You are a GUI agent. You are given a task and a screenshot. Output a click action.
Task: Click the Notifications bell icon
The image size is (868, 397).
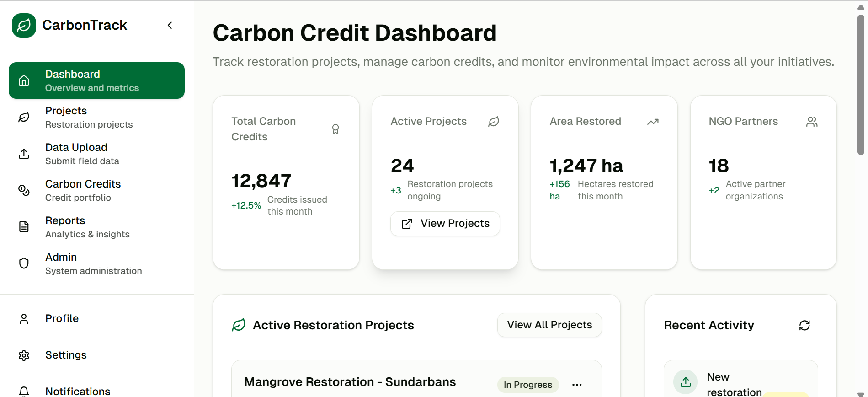click(24, 391)
